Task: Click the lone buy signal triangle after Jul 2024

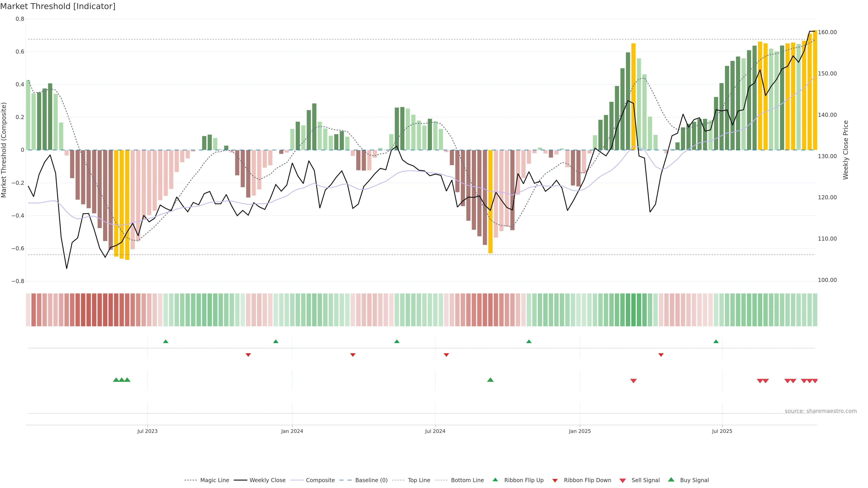Action: click(x=490, y=380)
